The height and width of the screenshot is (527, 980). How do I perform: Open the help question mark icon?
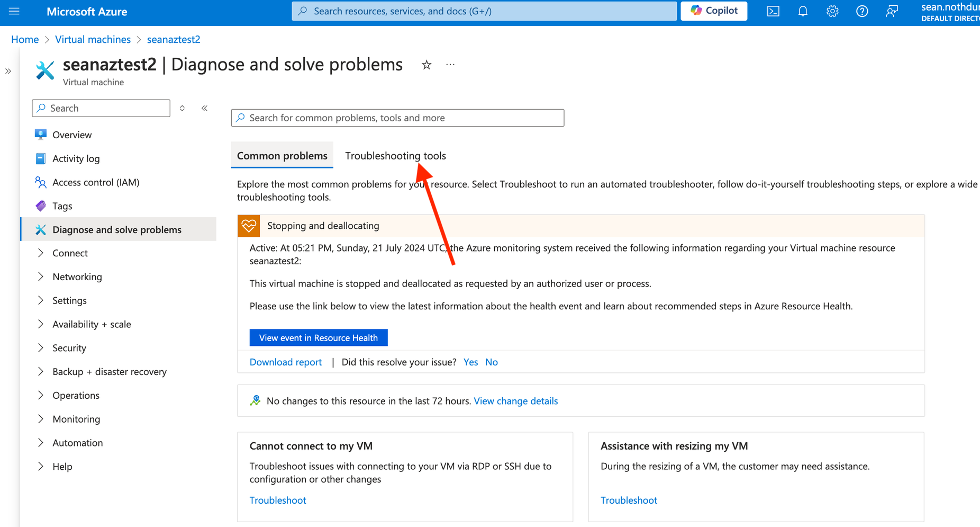[862, 11]
